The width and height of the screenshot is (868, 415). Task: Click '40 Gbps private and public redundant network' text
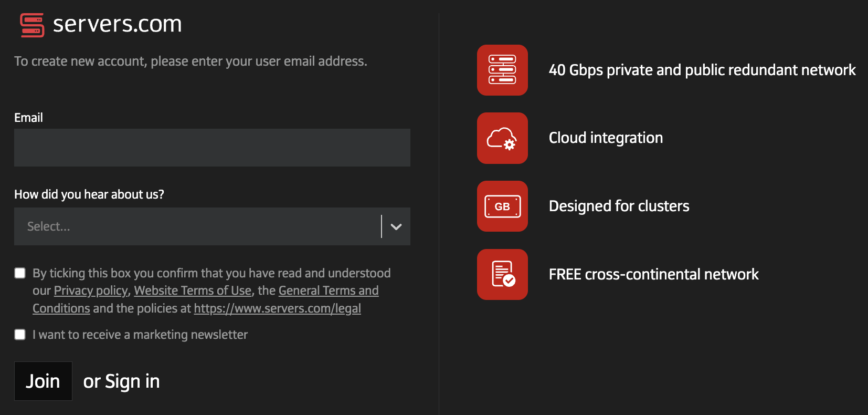pos(702,70)
